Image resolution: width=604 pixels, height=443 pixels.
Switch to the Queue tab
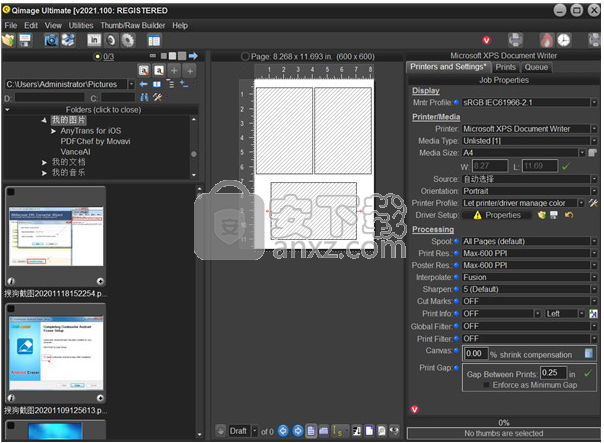pos(536,67)
